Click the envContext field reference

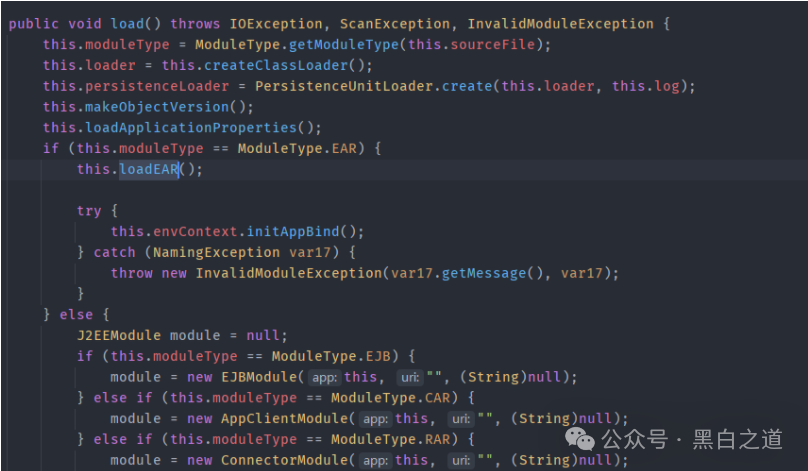pyautogui.click(x=195, y=231)
